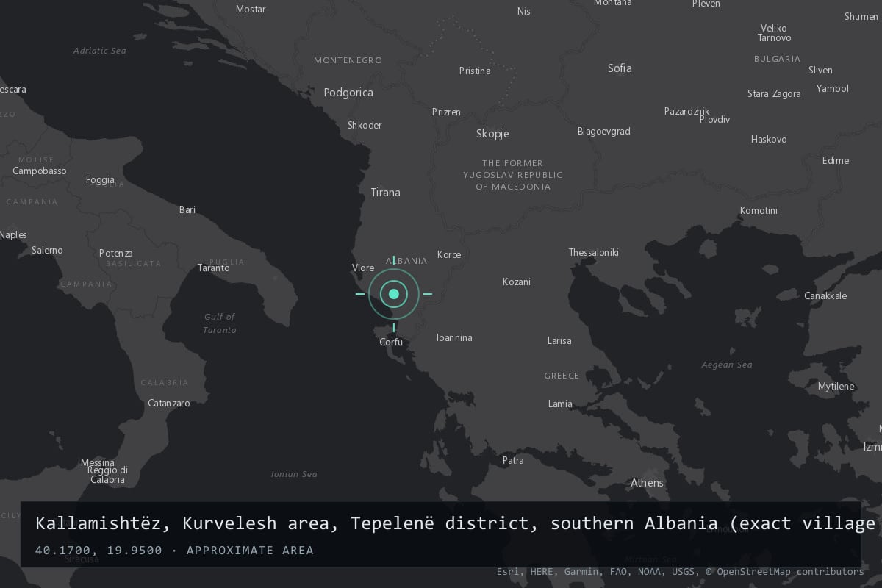This screenshot has height=588, width=882.
Task: Click the Athens city label
Action: 647,483
